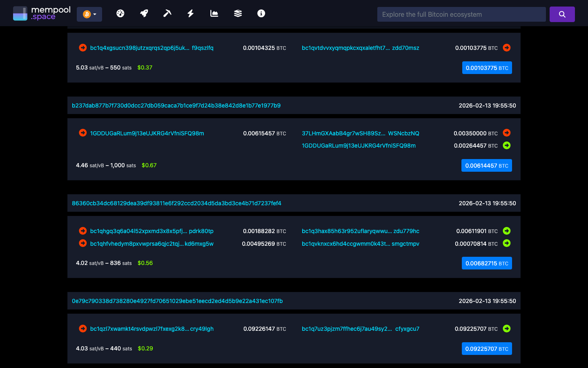Click the blue 0.09225707 BTC total button
This screenshot has height=368, width=588.
(x=487, y=348)
